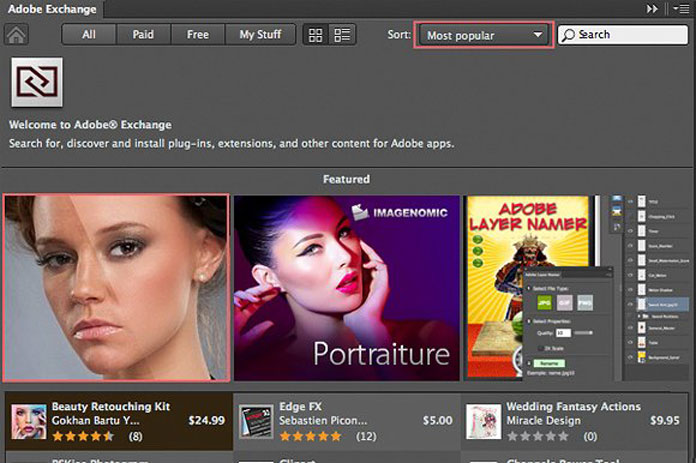Open the My Stuff section
The height and width of the screenshot is (463, 696).
pos(260,35)
